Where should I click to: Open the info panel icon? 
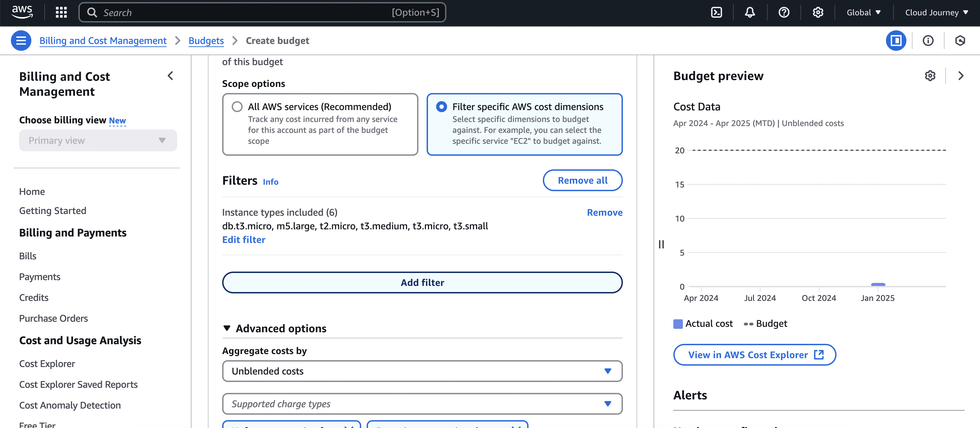(928, 41)
